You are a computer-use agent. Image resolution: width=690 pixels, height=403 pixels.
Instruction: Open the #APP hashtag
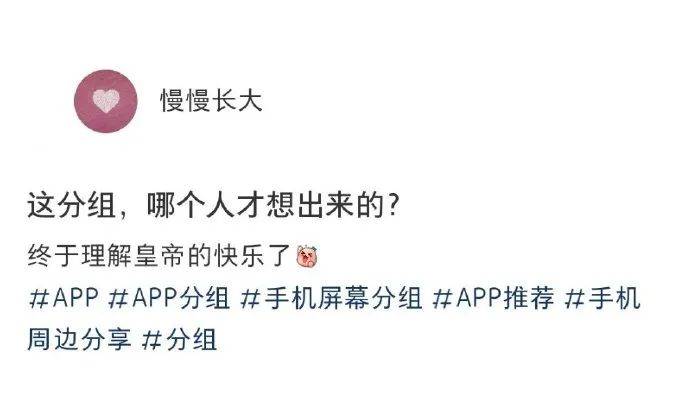coord(64,298)
